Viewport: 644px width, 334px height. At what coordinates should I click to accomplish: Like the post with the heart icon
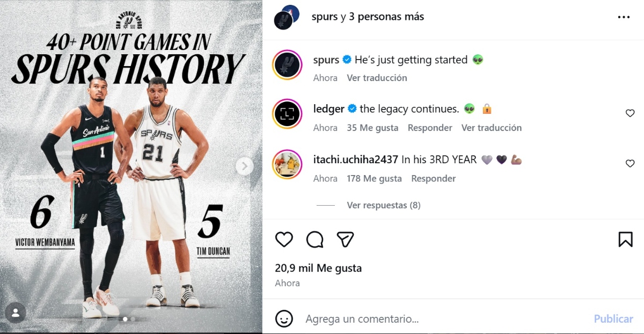pyautogui.click(x=284, y=239)
